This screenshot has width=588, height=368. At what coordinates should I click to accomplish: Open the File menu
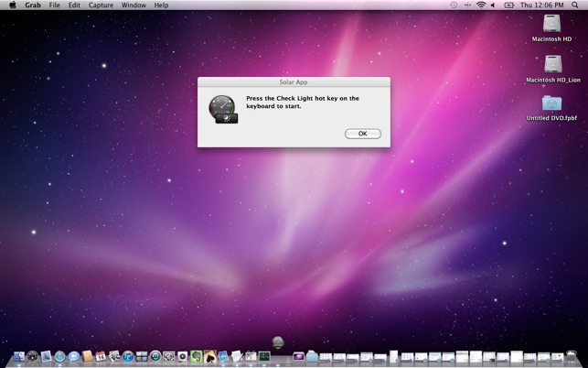click(x=54, y=5)
